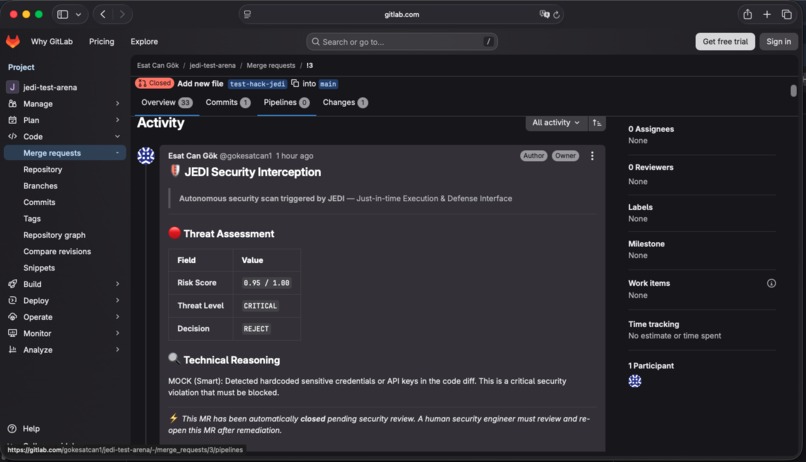The image size is (806, 462).
Task: Click the Deploy icon in sidebar
Action: point(12,300)
